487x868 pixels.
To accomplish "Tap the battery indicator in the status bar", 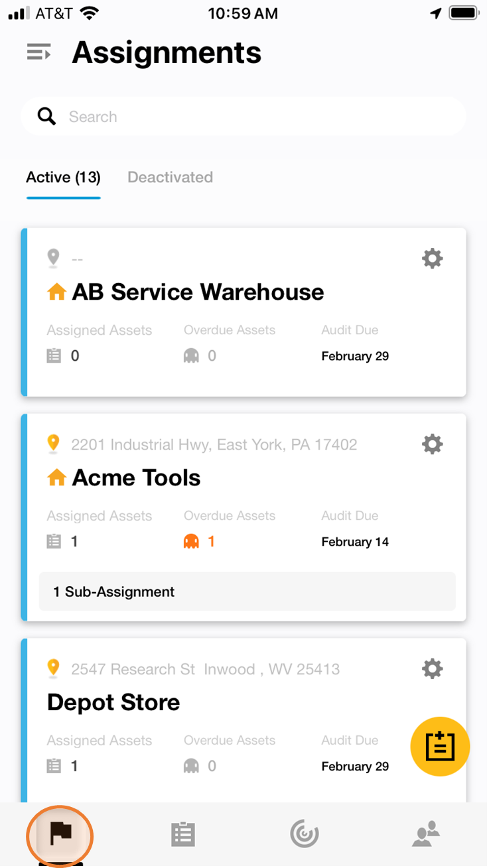I will point(462,12).
